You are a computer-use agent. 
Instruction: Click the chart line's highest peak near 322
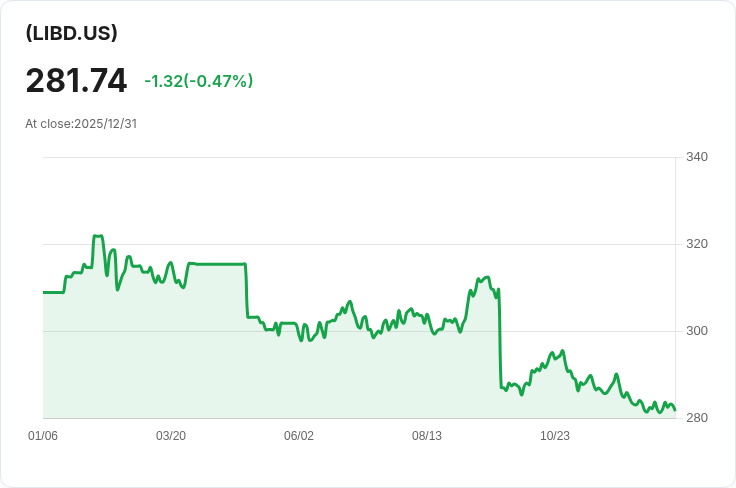coord(97,236)
